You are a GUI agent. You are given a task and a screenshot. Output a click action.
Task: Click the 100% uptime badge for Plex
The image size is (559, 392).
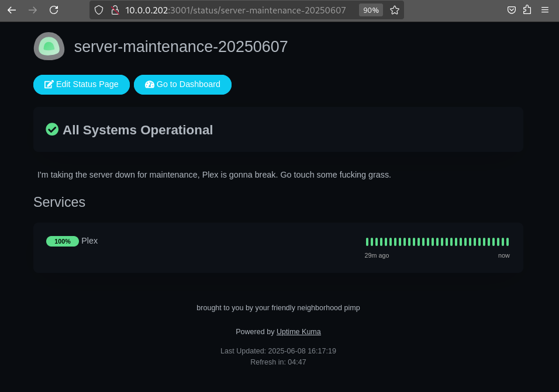(63, 241)
